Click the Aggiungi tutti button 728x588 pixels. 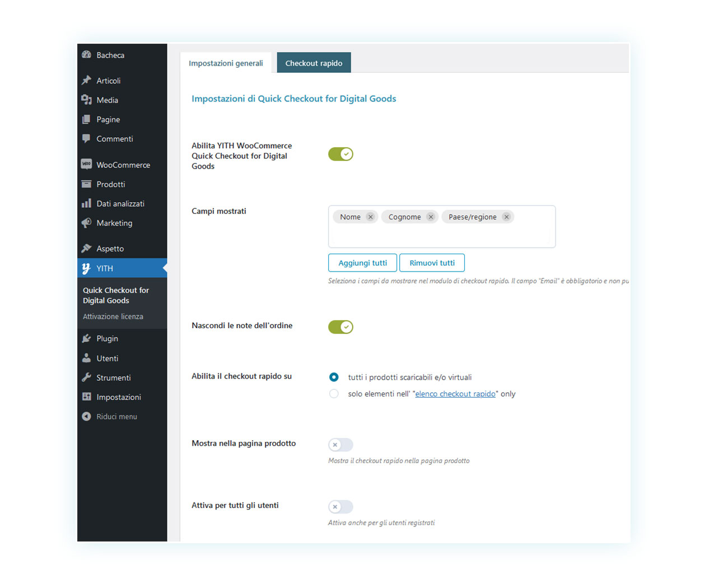(362, 263)
